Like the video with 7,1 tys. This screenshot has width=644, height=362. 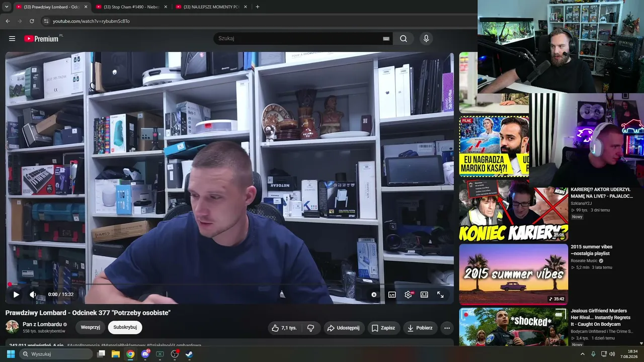pos(284,328)
